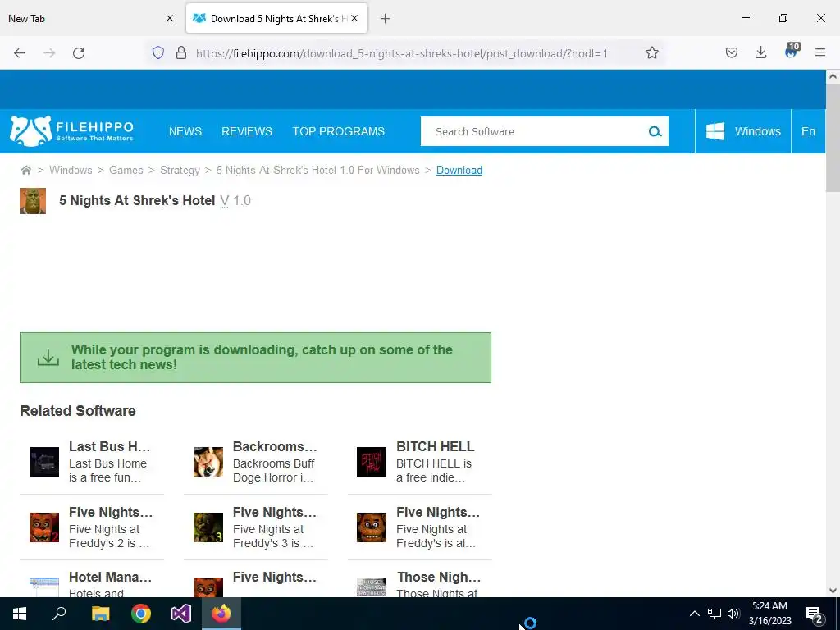Viewport: 840px width, 630px height.
Task: Save page to Pocket
Action: tap(731, 52)
